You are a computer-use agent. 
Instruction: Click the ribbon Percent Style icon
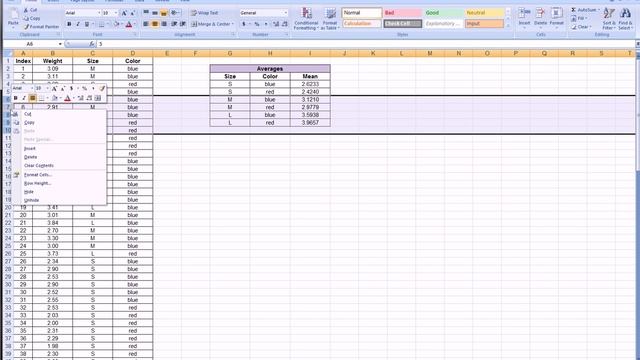(257, 24)
